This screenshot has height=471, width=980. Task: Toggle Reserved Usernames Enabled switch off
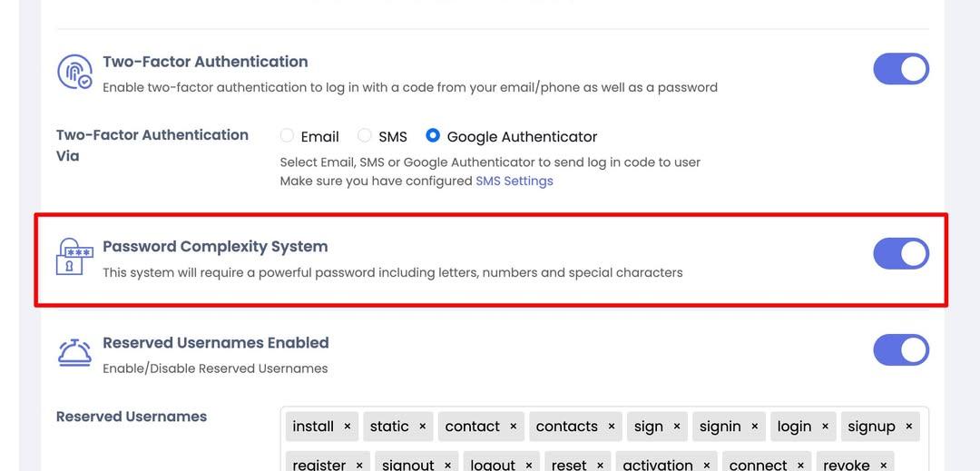pyautogui.click(x=900, y=349)
